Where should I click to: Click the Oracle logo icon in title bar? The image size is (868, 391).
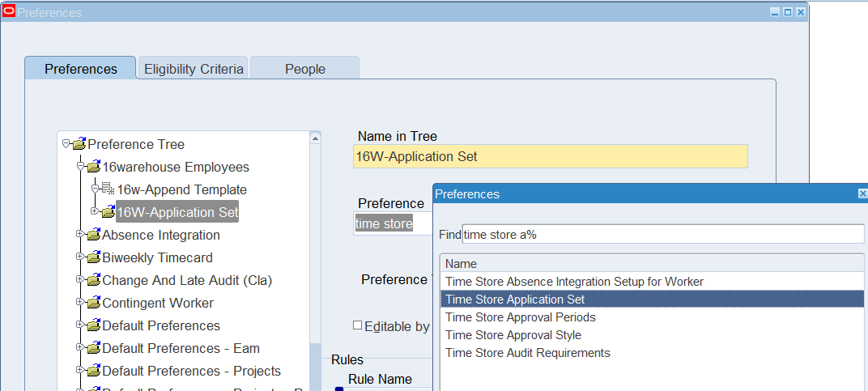coord(9,12)
